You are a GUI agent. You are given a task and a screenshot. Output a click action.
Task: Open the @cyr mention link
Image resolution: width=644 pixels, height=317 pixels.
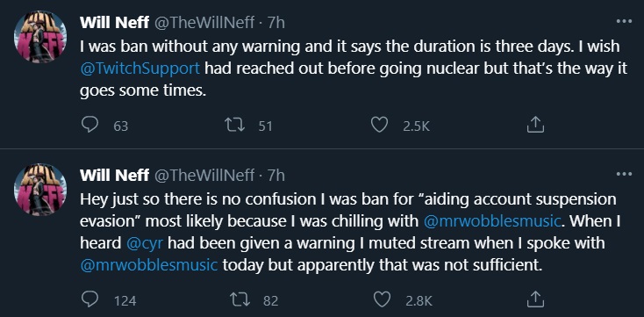pyautogui.click(x=145, y=243)
